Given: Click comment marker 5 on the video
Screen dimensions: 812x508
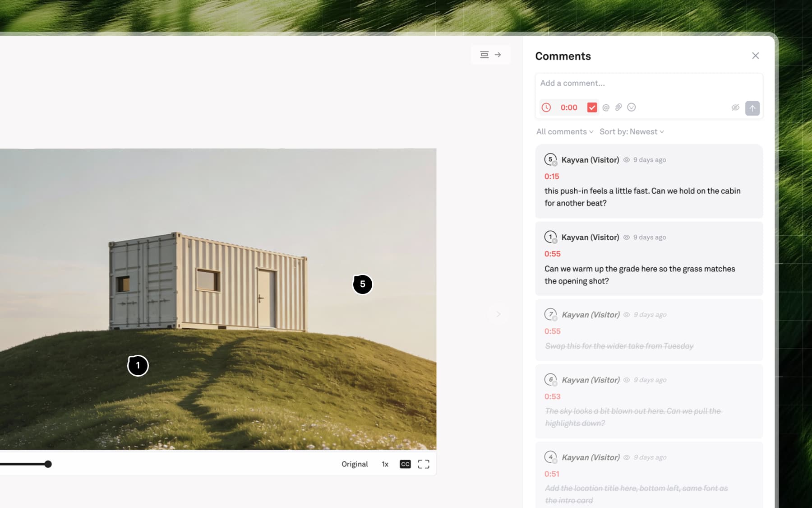Looking at the screenshot, I should pos(363,284).
